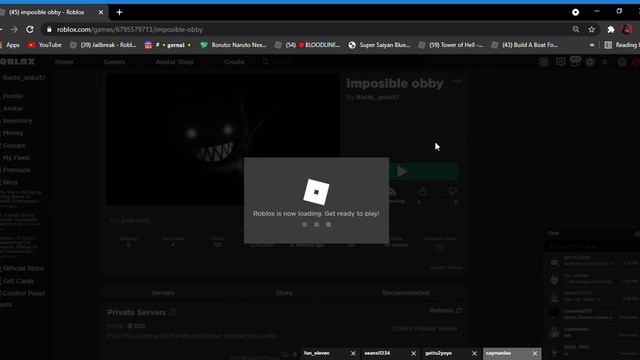Open the Chrome profile avatar
640x360 pixels.
(627, 29)
